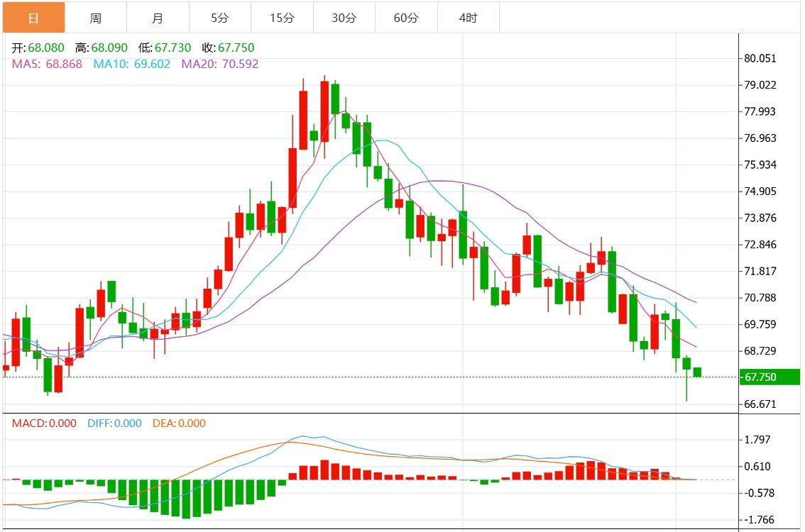Click the -0.578 MACD axis label

(759, 493)
